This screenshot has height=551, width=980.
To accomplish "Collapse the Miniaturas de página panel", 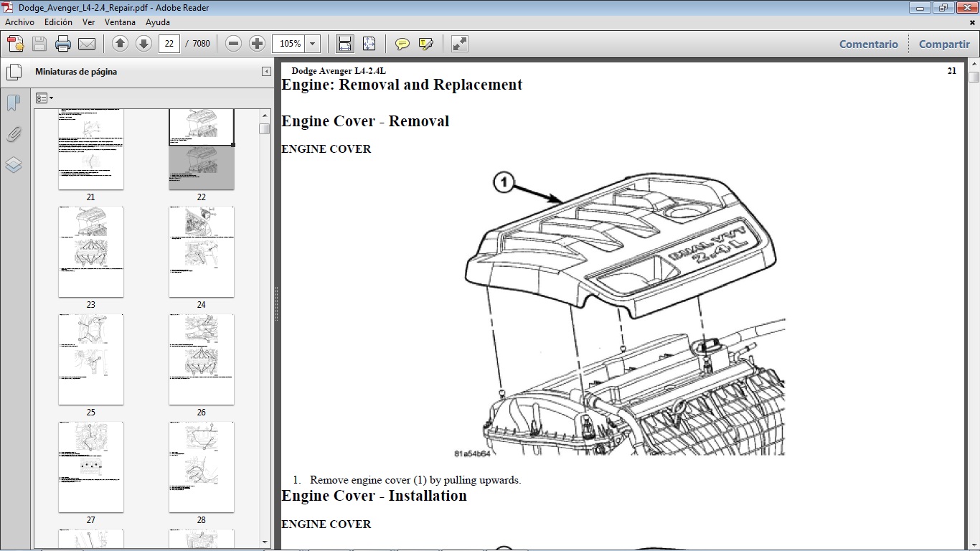I will click(x=266, y=72).
